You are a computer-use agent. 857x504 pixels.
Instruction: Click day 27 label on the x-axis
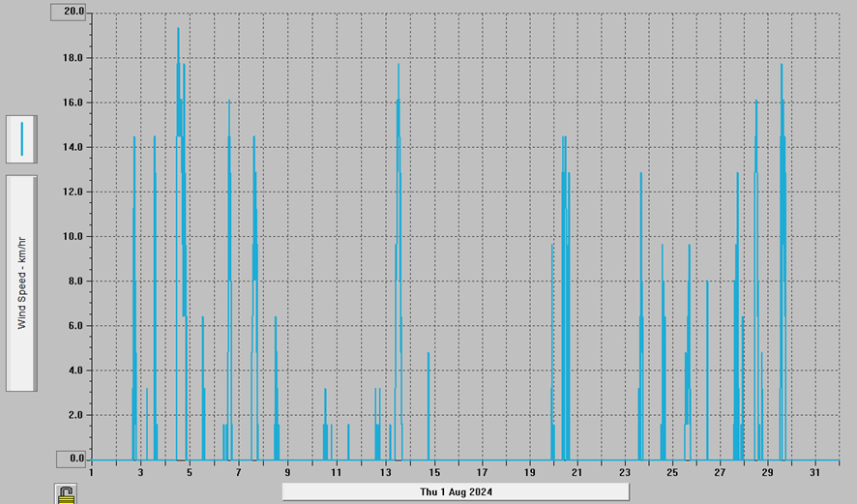pyautogui.click(x=720, y=473)
